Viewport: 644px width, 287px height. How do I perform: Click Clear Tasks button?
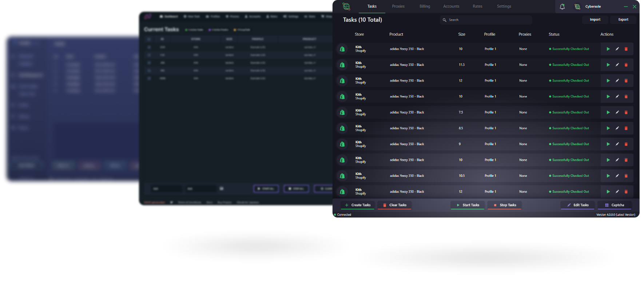coord(395,205)
